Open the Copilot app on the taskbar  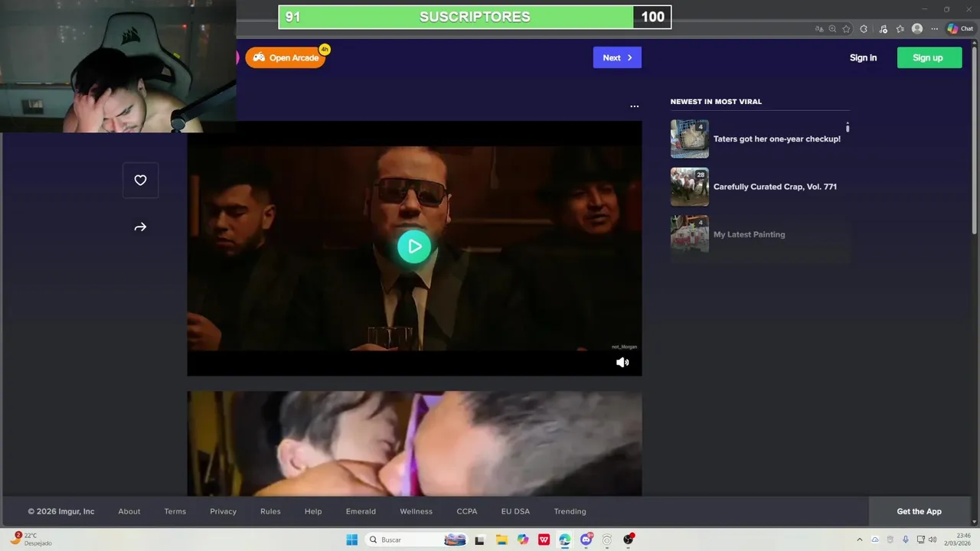523,540
